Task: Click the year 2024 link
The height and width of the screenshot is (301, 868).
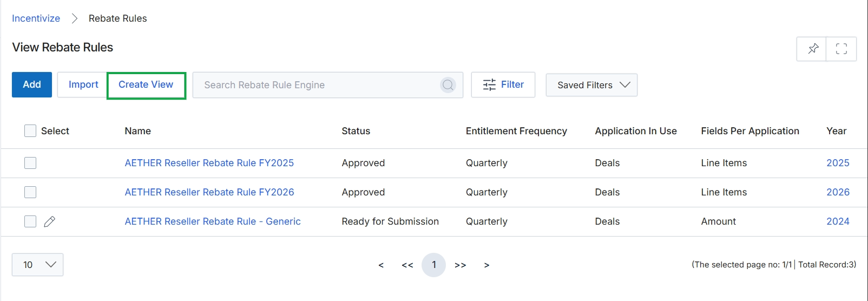Action: 838,221
